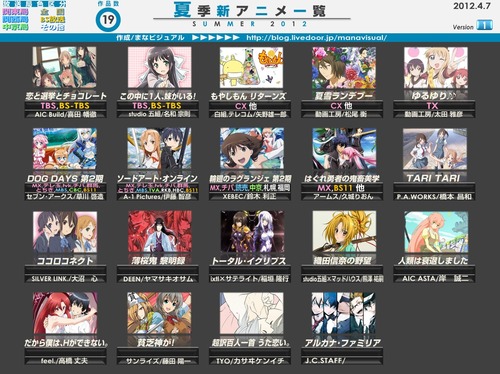This screenshot has width=500, height=374.
Task: Click the サンライズ/藤田 陽一 credit
Action: [x=158, y=361]
